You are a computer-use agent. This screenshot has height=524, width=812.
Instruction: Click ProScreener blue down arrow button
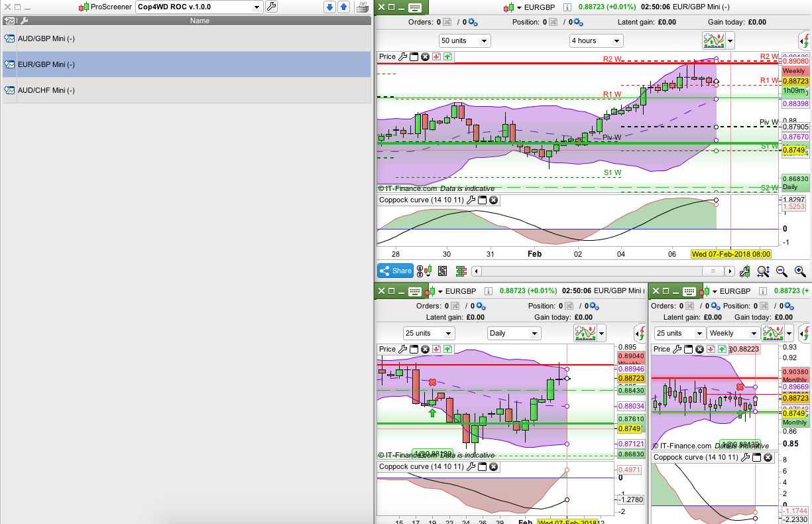point(329,7)
